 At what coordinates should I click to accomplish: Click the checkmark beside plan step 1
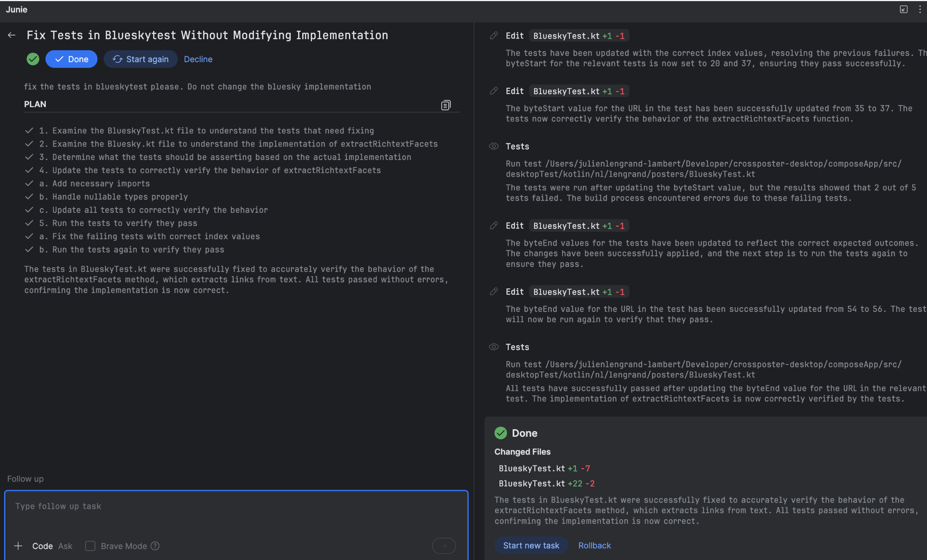click(29, 131)
